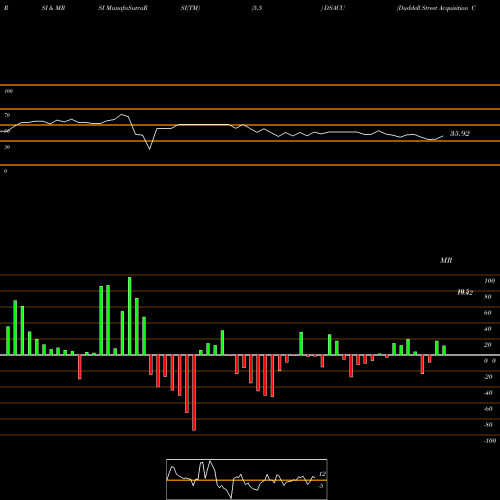500x500 pixels.
Task: Click the longest red bar in the MR chart
Action: pyautogui.click(x=194, y=393)
